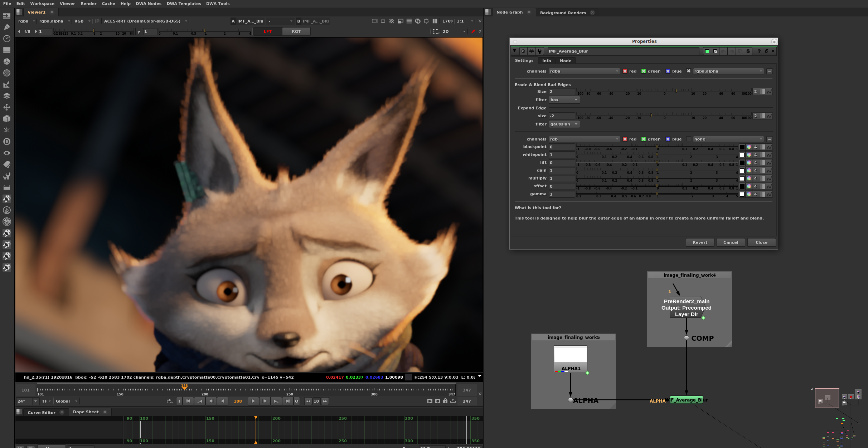
Task: Open the viewer 2D mode dropdown
Action: click(454, 31)
